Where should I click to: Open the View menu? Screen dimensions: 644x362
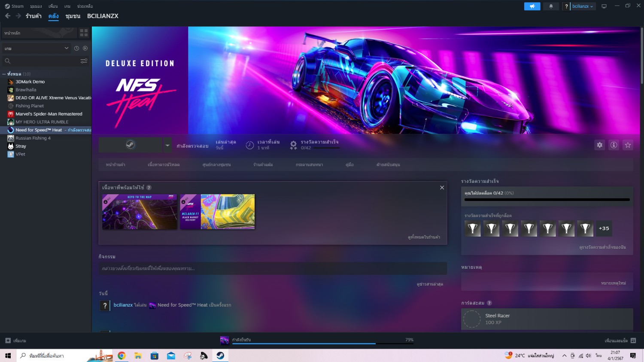tap(36, 6)
